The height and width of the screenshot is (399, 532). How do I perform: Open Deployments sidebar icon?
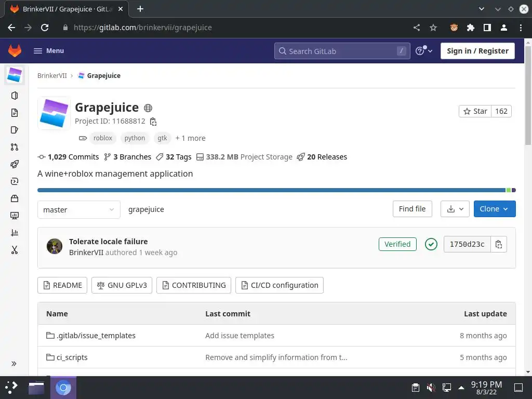click(x=14, y=181)
